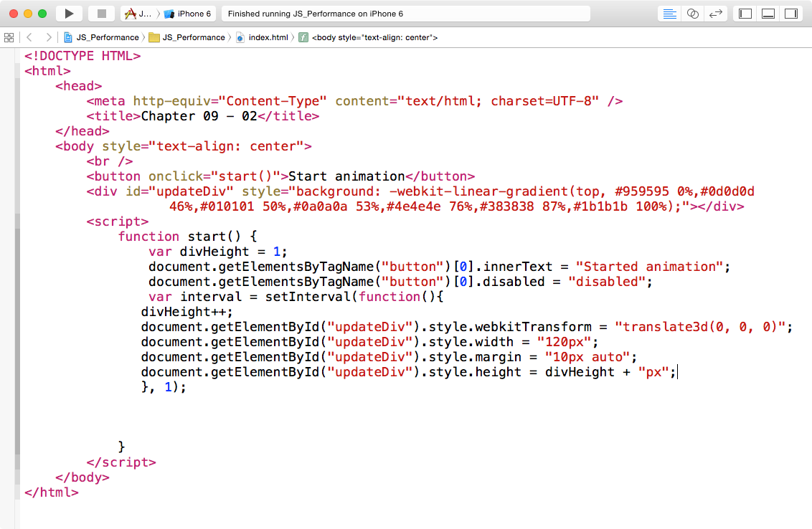
Task: Click the activity status 'Finished running JS_Performance'
Action: click(316, 14)
